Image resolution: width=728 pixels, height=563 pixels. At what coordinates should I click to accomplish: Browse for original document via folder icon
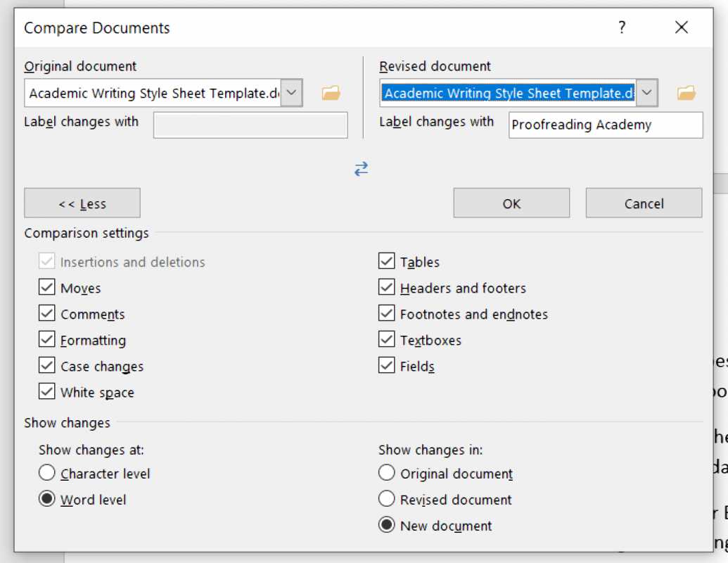(331, 93)
